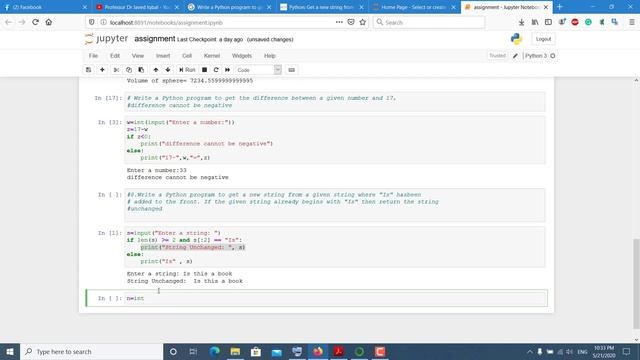Move selected cell down arrow

point(168,70)
